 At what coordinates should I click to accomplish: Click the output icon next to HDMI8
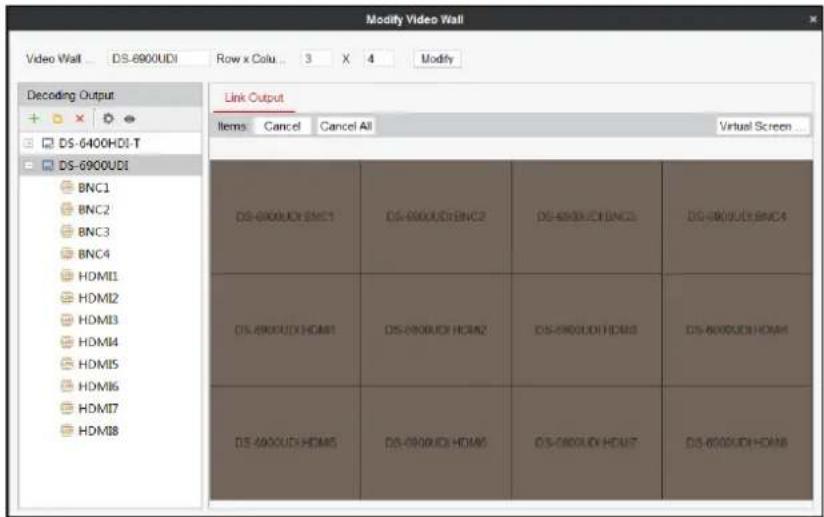[x=67, y=430]
